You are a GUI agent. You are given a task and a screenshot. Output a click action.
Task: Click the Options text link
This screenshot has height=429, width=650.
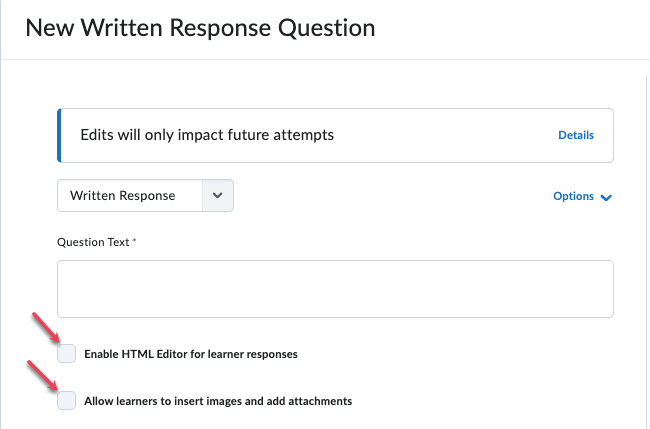(574, 196)
